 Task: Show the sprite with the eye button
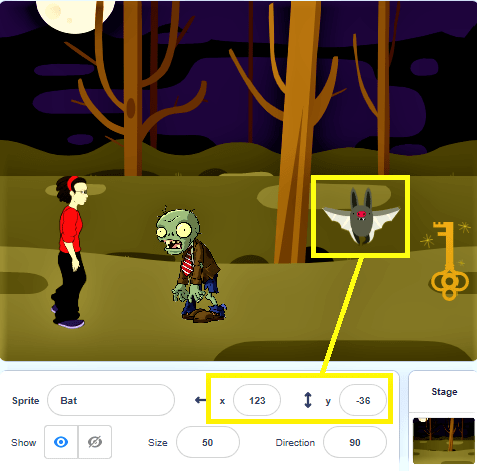click(61, 442)
